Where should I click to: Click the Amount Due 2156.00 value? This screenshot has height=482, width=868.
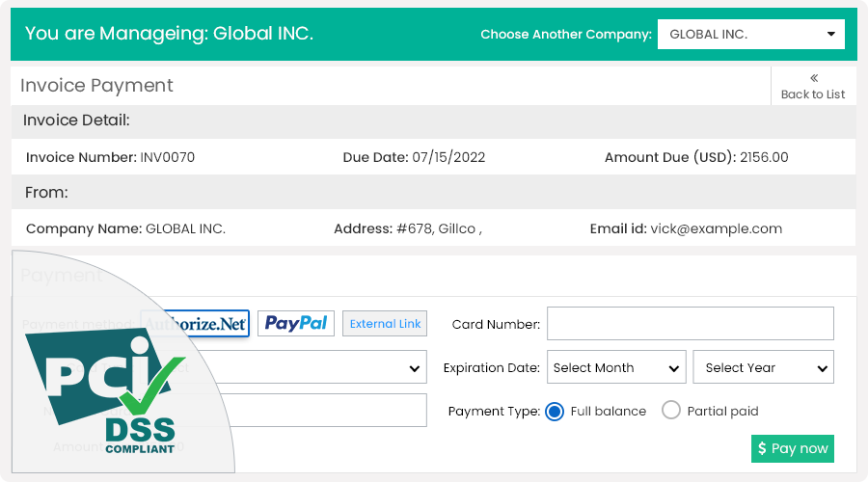point(764,157)
